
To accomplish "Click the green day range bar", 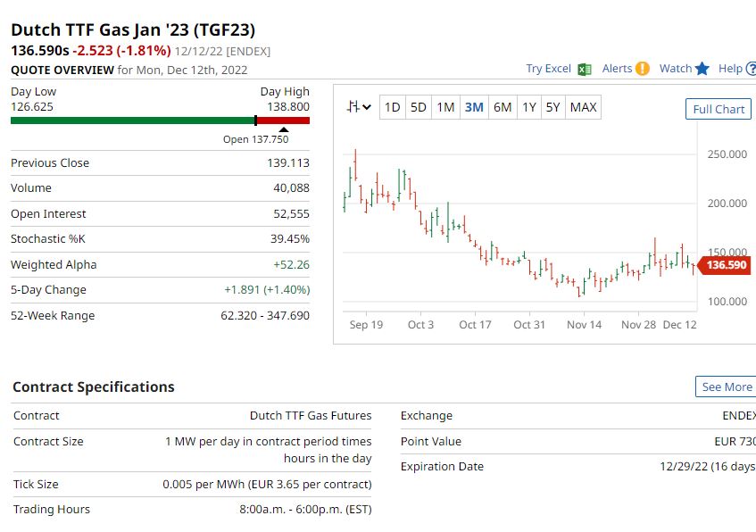I will pos(132,121).
